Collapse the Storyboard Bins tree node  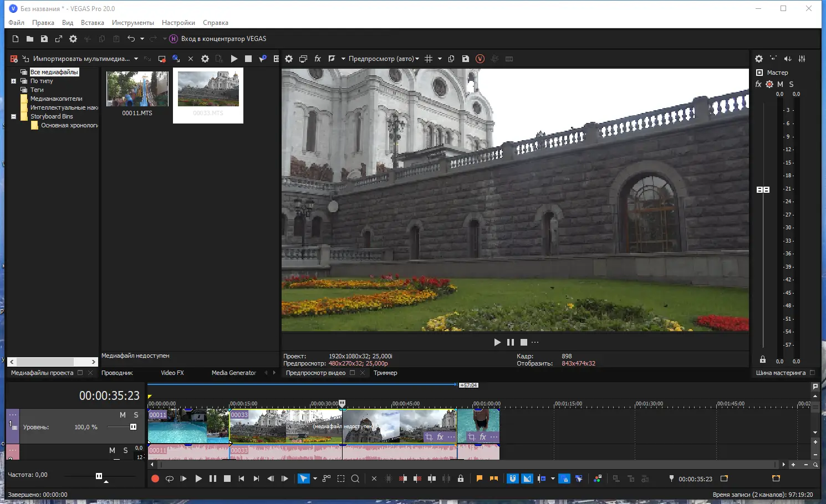pos(14,116)
